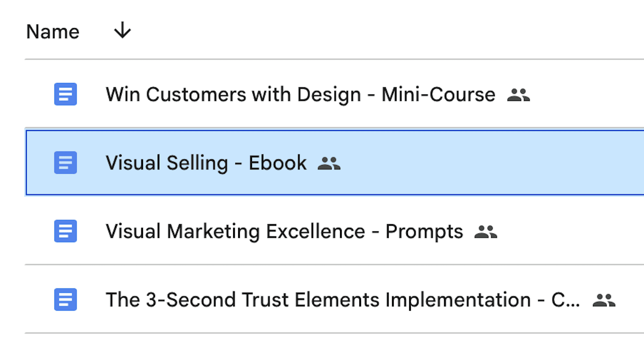Screen dimensions: 644x338
Task: Click the Docs icon for Visual Marketing Excellence
Action: pyautogui.click(x=65, y=231)
